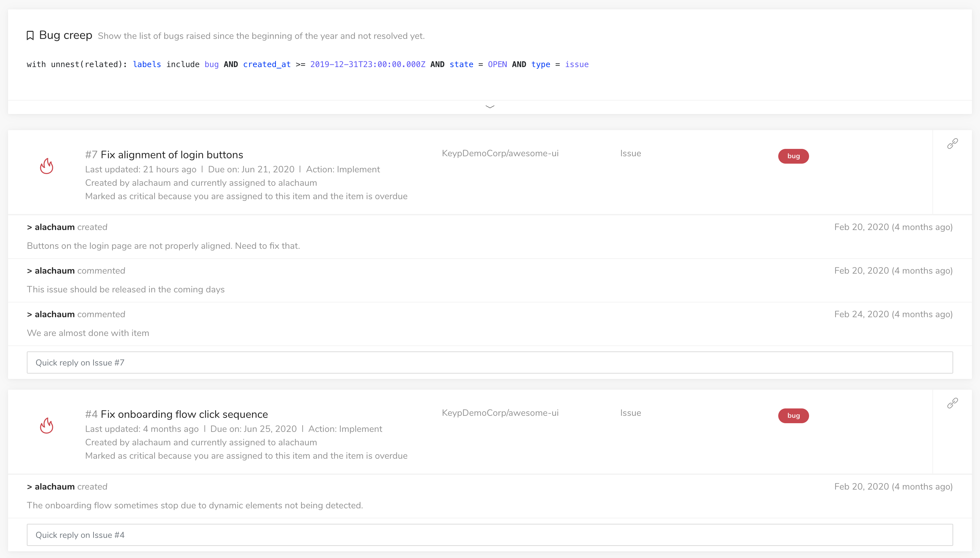Image resolution: width=980 pixels, height=558 pixels.
Task: Expand the 'alachaum created' entry on issue #4
Action: [x=67, y=487]
